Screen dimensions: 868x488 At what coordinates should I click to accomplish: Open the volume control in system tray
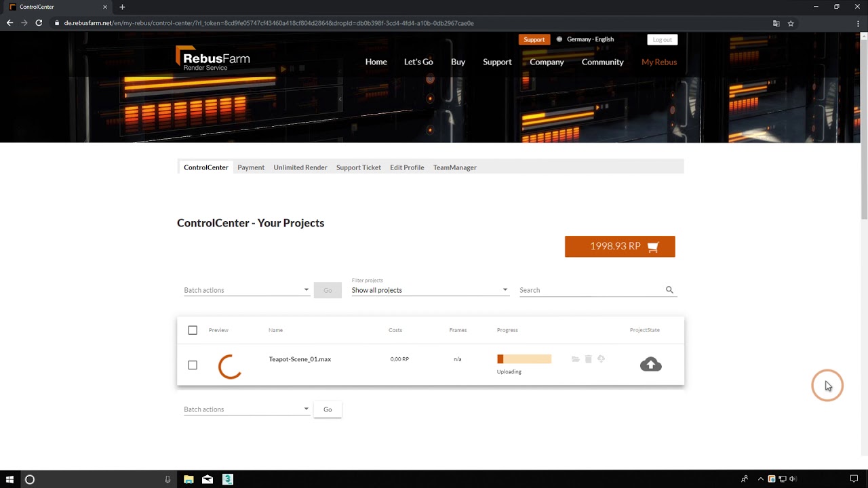coord(793,479)
